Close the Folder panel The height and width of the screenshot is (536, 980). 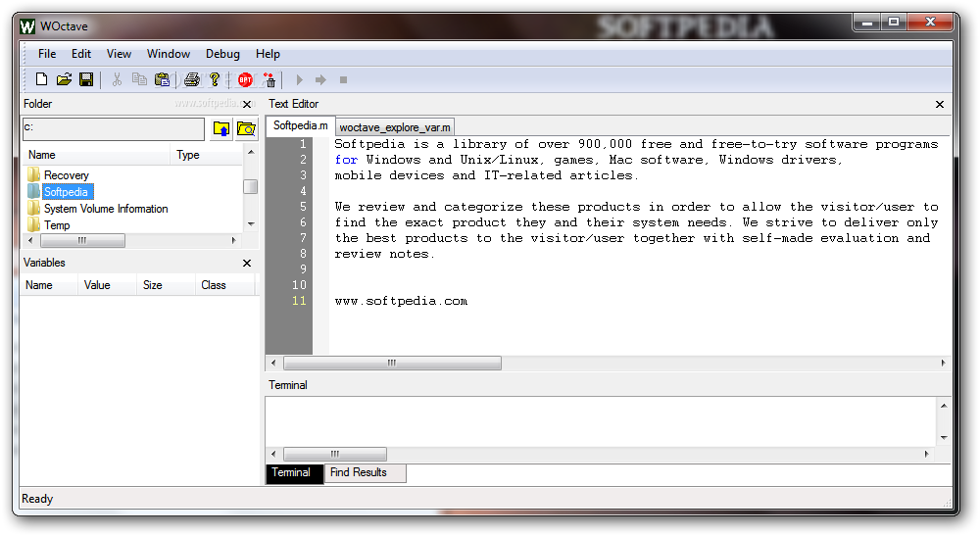click(x=247, y=104)
